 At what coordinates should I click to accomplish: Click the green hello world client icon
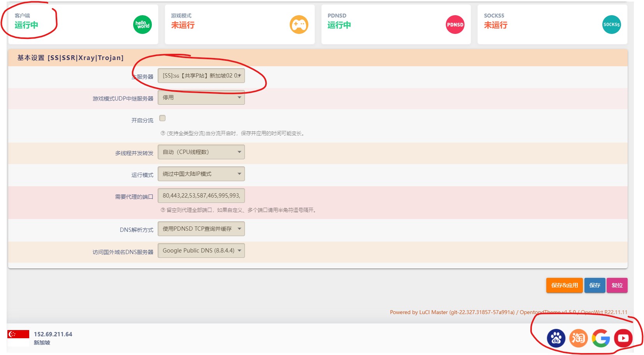coord(143,25)
